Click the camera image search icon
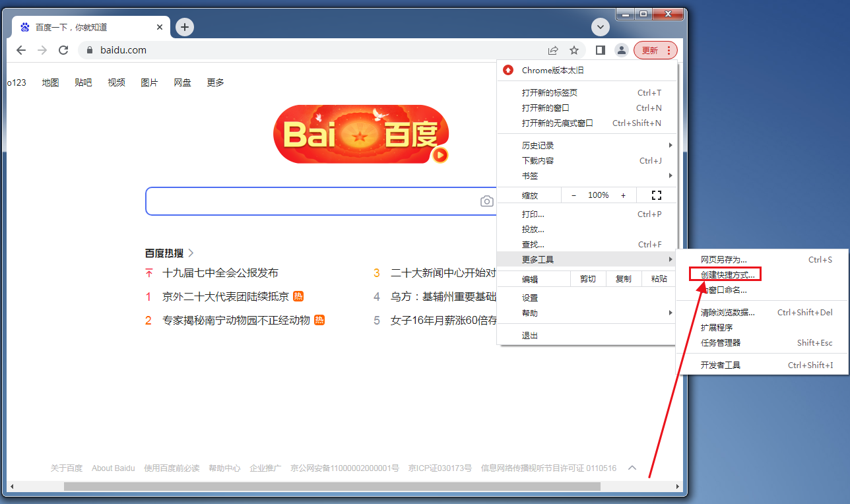 486,201
